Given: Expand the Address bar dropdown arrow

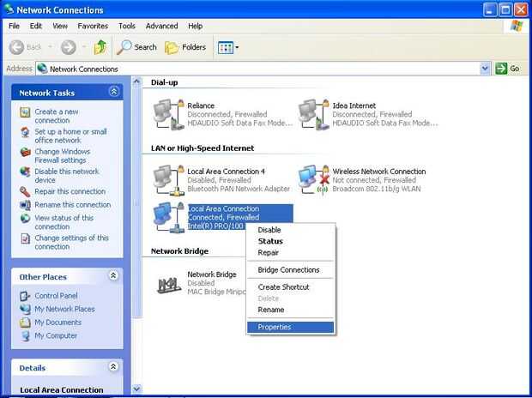Looking at the screenshot, I should [485, 69].
